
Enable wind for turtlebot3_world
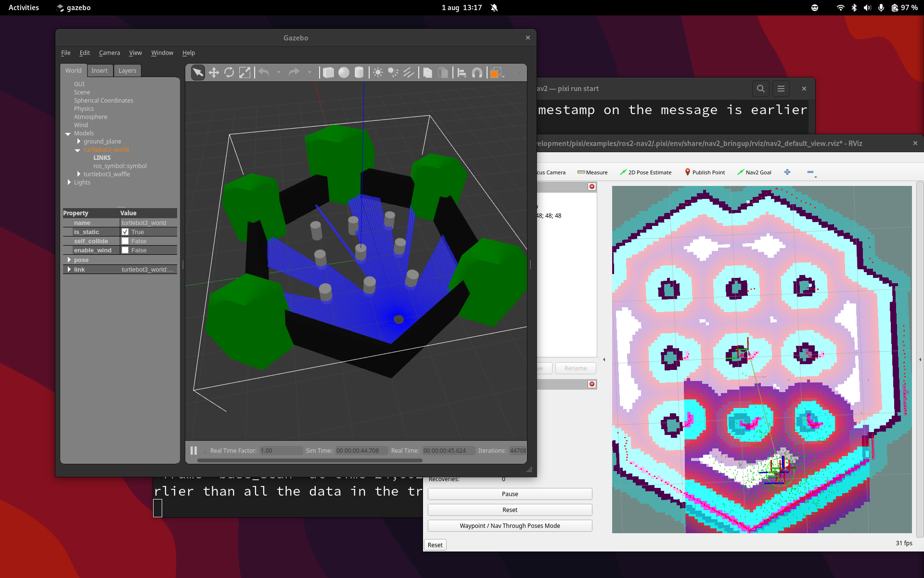pos(126,250)
